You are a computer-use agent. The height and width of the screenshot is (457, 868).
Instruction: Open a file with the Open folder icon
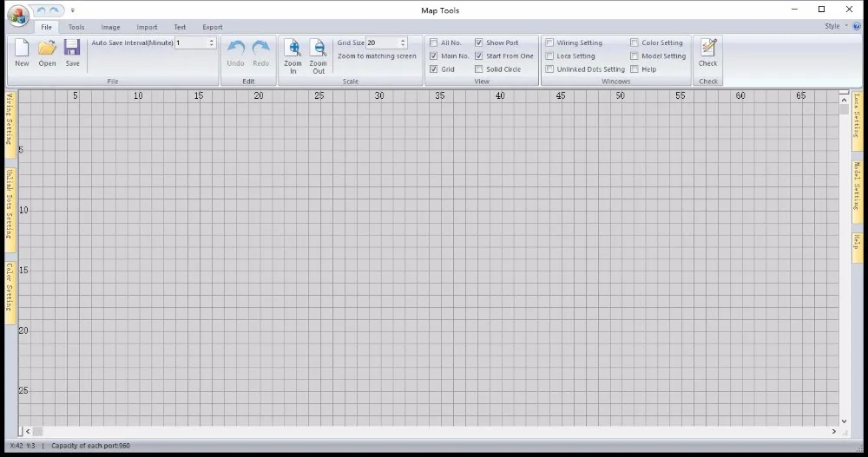[x=47, y=53]
